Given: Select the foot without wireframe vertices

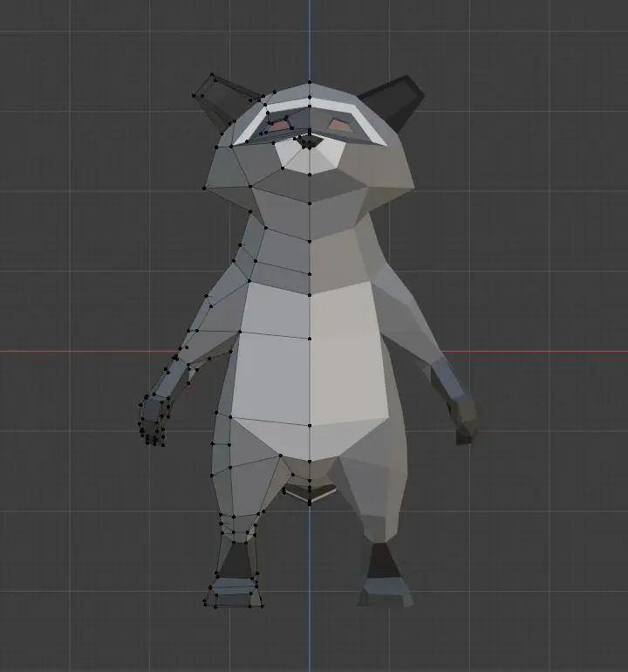Looking at the screenshot, I should click(x=386, y=592).
